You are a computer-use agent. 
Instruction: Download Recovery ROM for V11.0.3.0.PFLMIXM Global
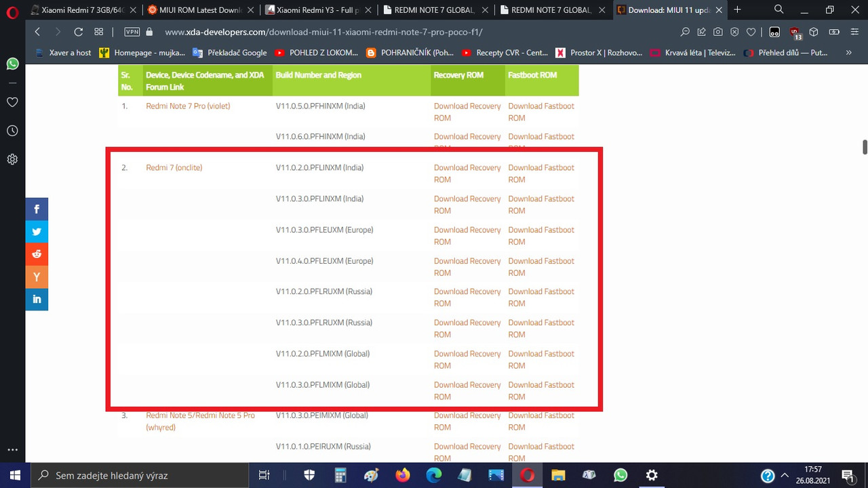click(x=467, y=390)
